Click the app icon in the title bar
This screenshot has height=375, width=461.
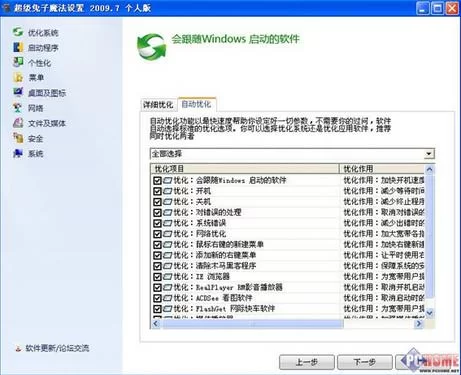click(x=6, y=8)
